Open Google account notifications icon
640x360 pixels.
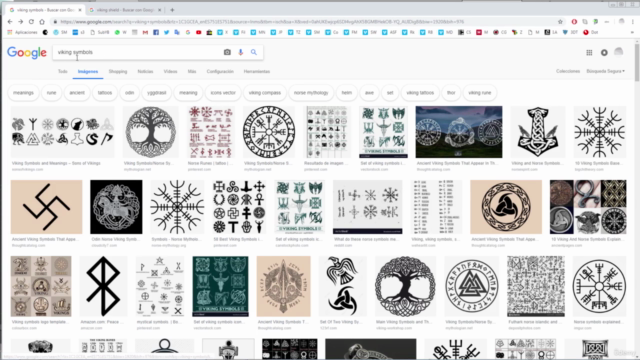click(604, 52)
